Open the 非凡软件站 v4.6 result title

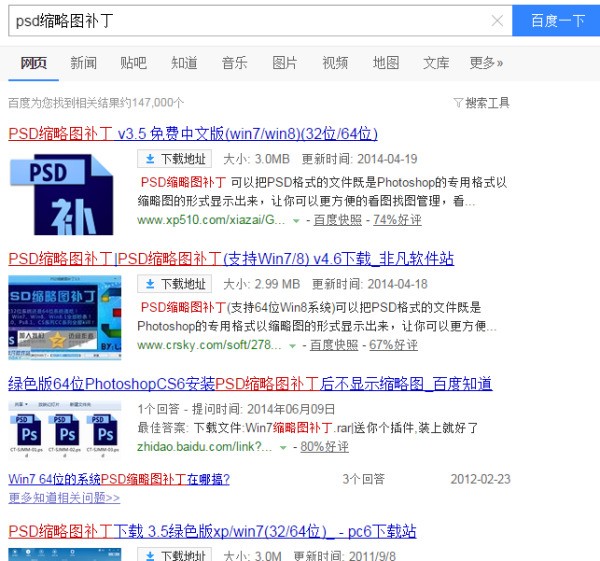click(x=231, y=259)
